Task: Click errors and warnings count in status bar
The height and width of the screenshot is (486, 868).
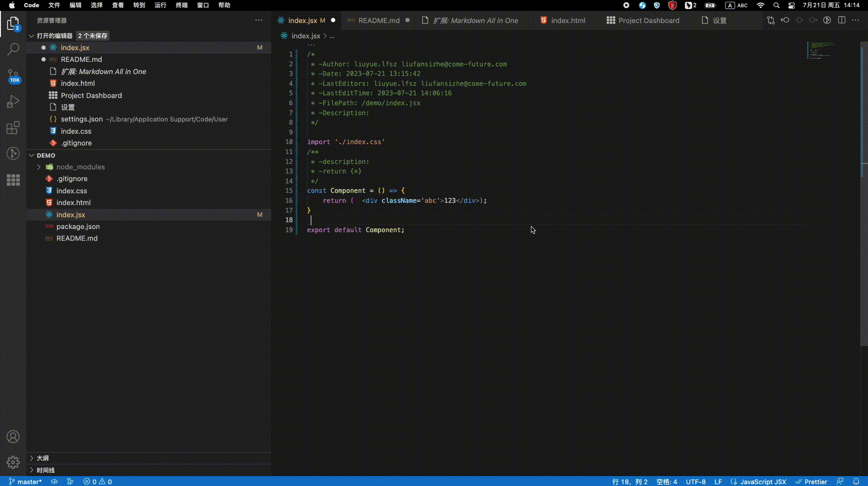Action: (98, 481)
